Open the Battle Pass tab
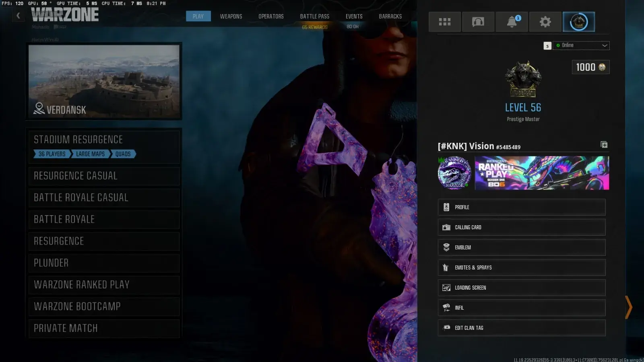The width and height of the screenshot is (644, 362). (x=314, y=16)
